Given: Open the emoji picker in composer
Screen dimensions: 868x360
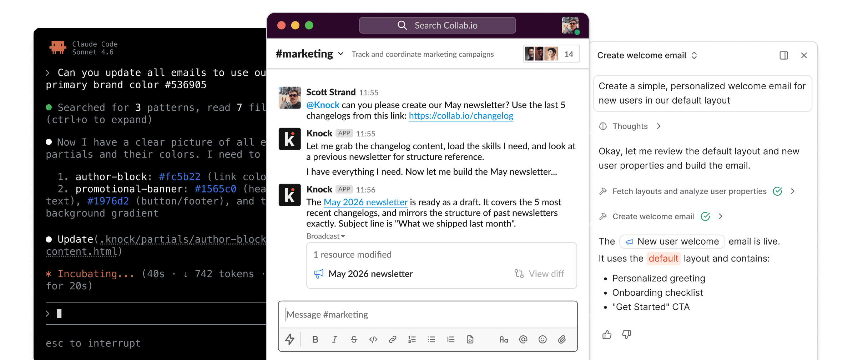Looking at the screenshot, I should pos(542,339).
